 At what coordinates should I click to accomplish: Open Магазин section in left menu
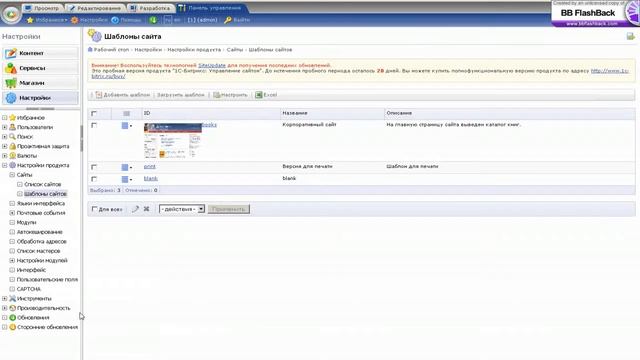click(40, 83)
